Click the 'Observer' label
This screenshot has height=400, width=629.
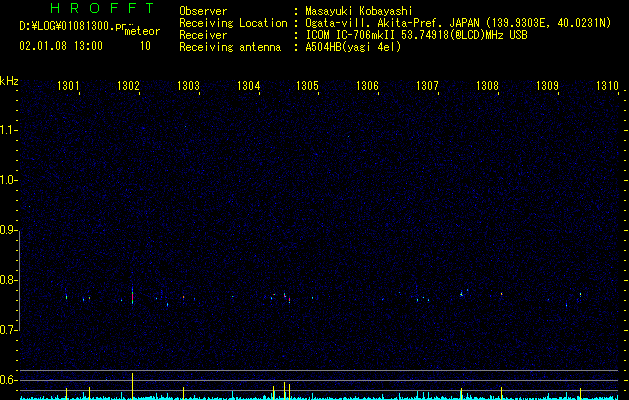pyautogui.click(x=203, y=11)
